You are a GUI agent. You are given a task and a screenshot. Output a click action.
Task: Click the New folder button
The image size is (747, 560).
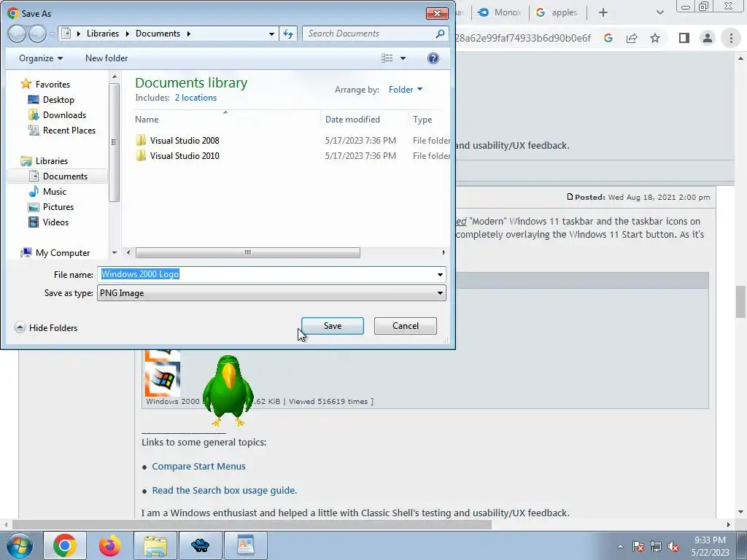[x=107, y=58]
